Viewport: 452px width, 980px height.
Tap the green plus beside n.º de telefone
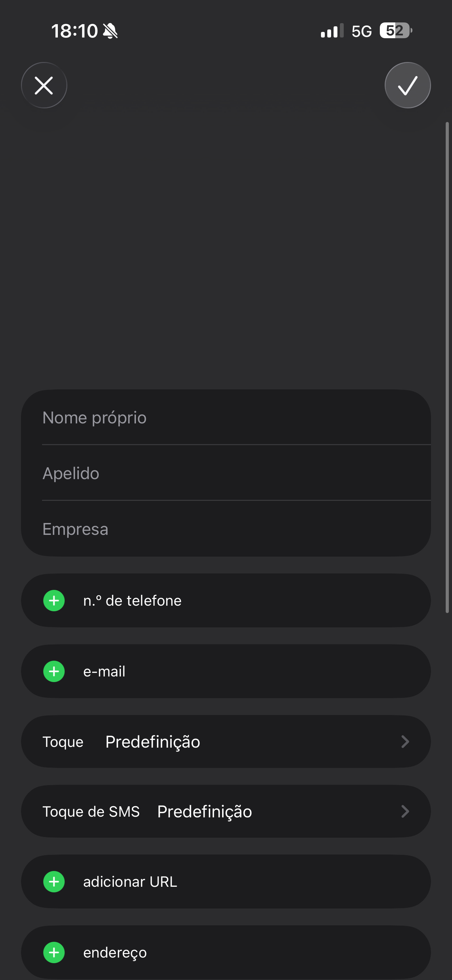pos(54,601)
